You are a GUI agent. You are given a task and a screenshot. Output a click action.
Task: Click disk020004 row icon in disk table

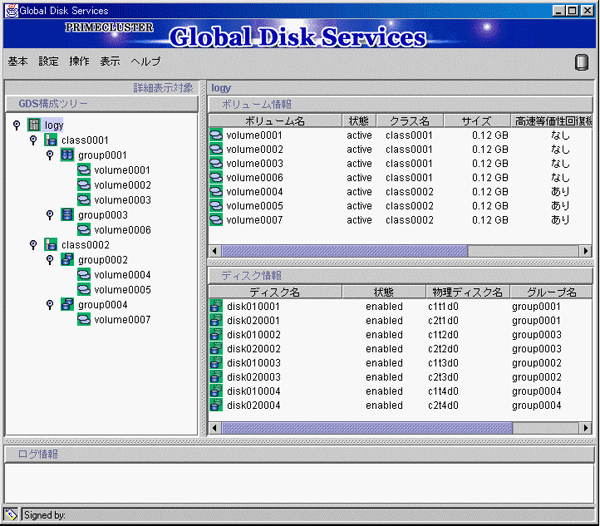[x=216, y=405]
